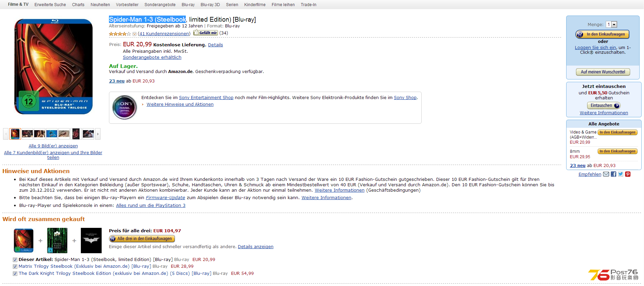Select the blue underwater scene thumbnail
This screenshot has width=644, height=286.
(x=52, y=134)
